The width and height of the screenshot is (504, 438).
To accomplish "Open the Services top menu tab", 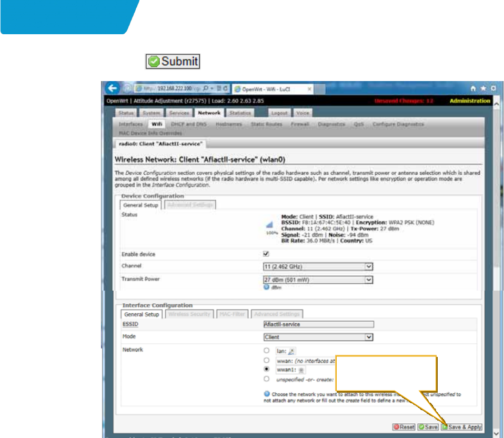I will (179, 113).
